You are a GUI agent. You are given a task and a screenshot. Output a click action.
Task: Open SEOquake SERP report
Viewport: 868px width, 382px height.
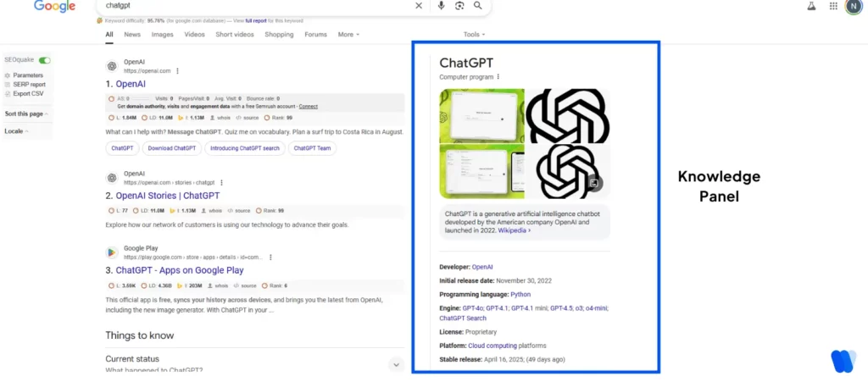(x=25, y=85)
